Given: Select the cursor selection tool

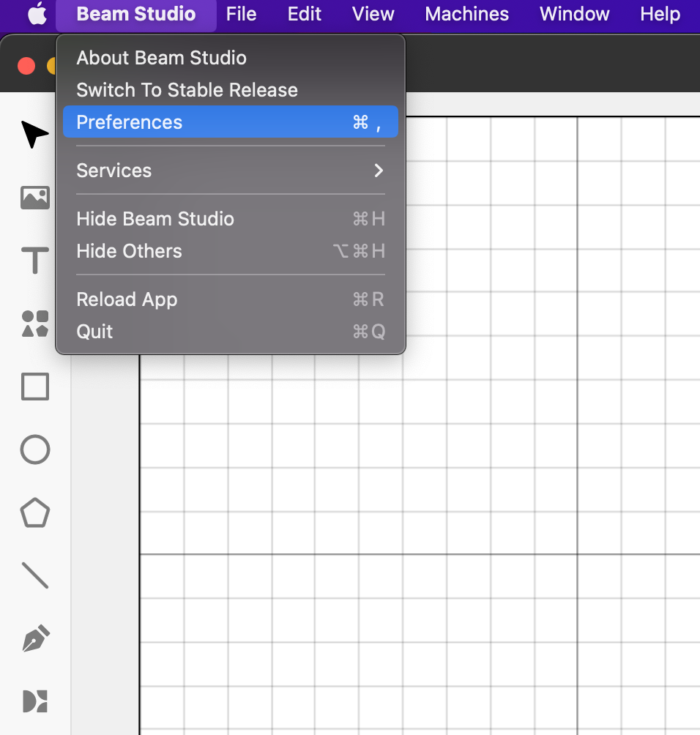Looking at the screenshot, I should click(x=34, y=134).
